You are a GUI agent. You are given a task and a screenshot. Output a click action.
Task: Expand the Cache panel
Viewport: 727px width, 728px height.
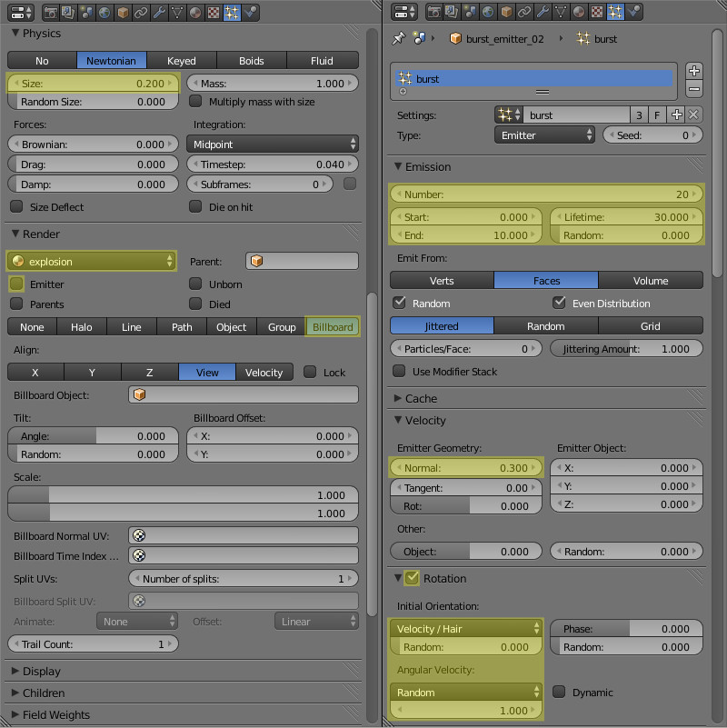point(421,398)
